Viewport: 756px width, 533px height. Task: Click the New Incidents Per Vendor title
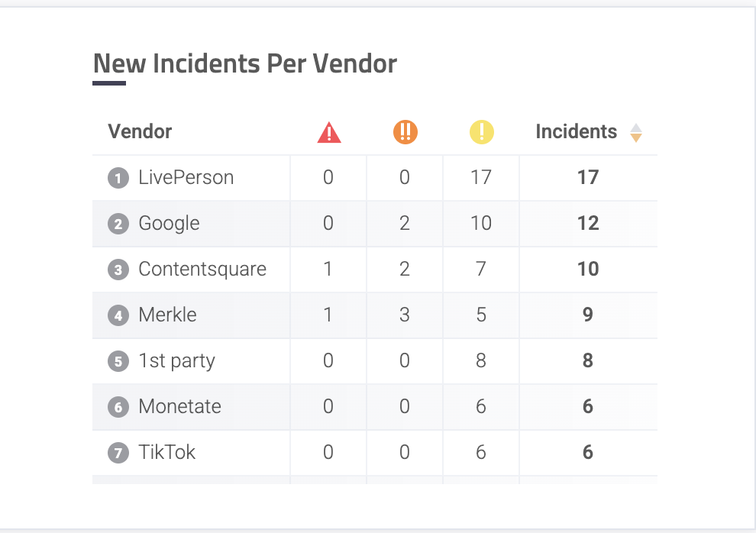[244, 63]
